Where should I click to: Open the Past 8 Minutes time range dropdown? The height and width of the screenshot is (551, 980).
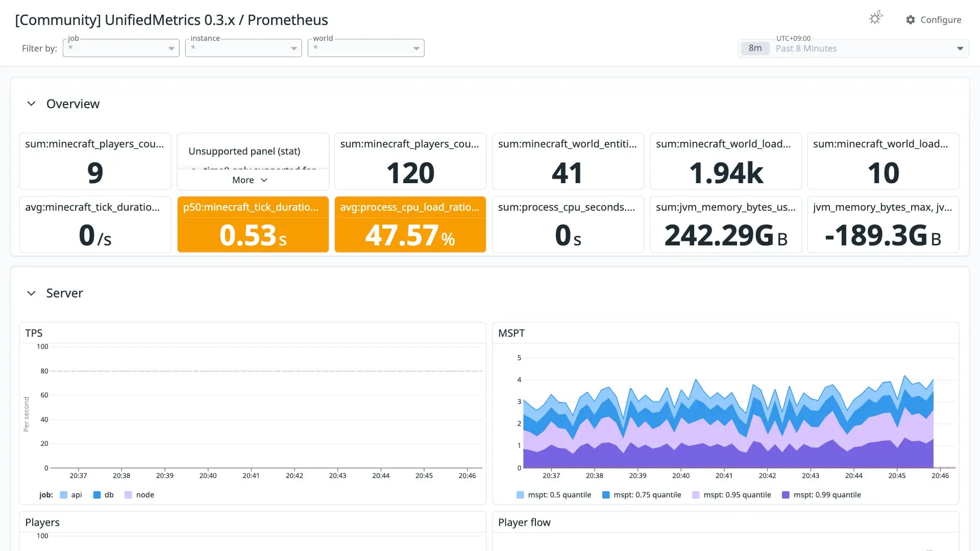853,48
